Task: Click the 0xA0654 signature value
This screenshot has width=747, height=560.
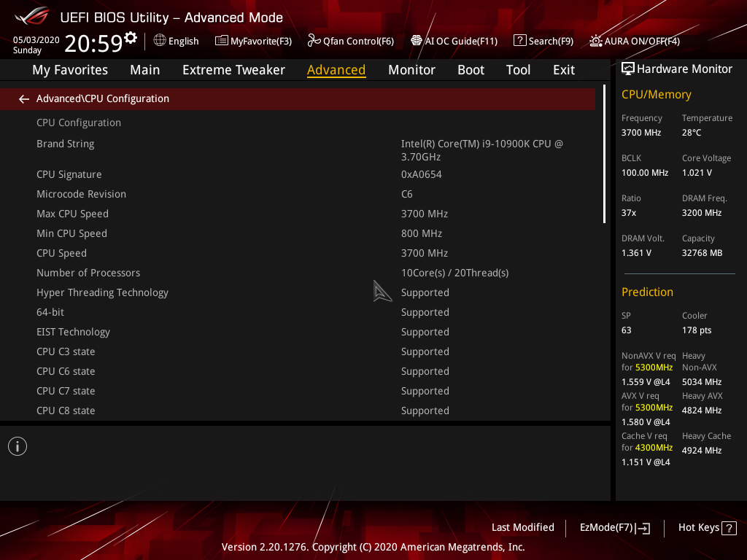Action: (x=422, y=174)
